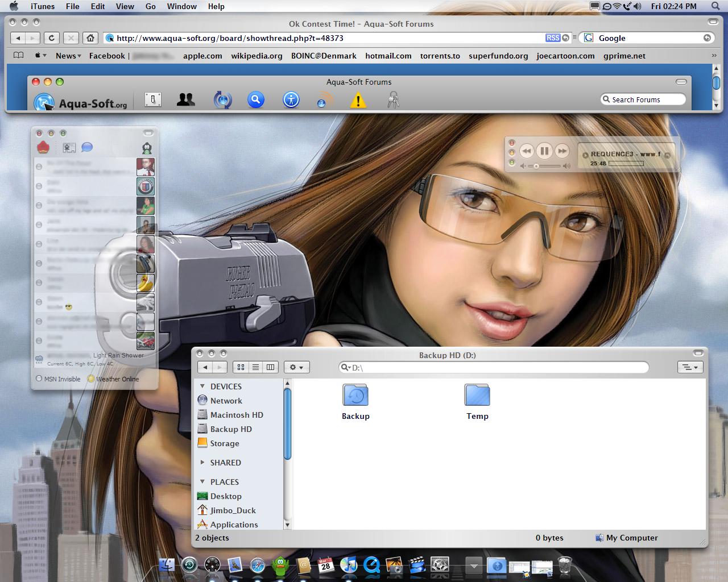Select the MSN Invisible status option
This screenshot has height=582, width=728.
(x=58, y=379)
